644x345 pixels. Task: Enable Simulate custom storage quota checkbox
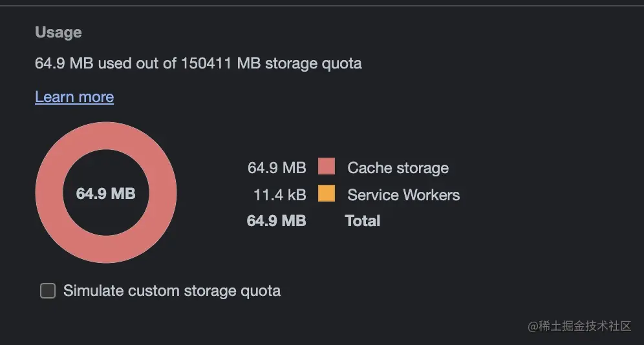[x=48, y=291]
